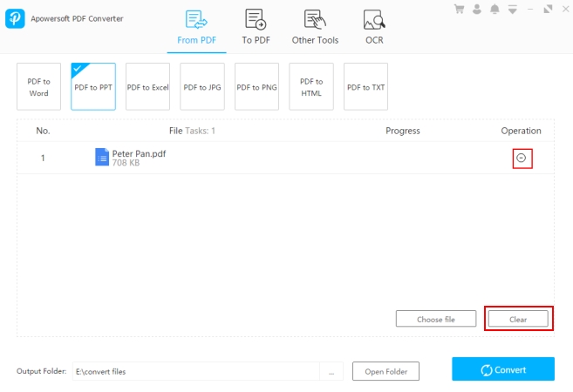This screenshot has width=573, height=392.
Task: Select the PDF to Word conversion option
Action: [x=38, y=86]
